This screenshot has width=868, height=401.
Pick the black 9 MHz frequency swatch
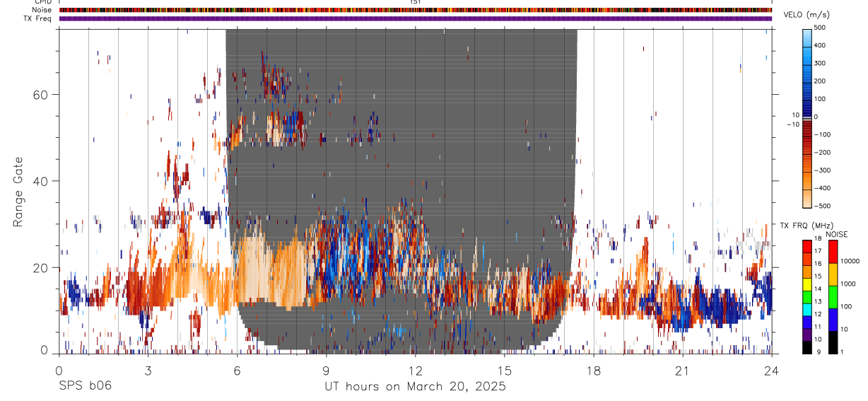pos(807,348)
